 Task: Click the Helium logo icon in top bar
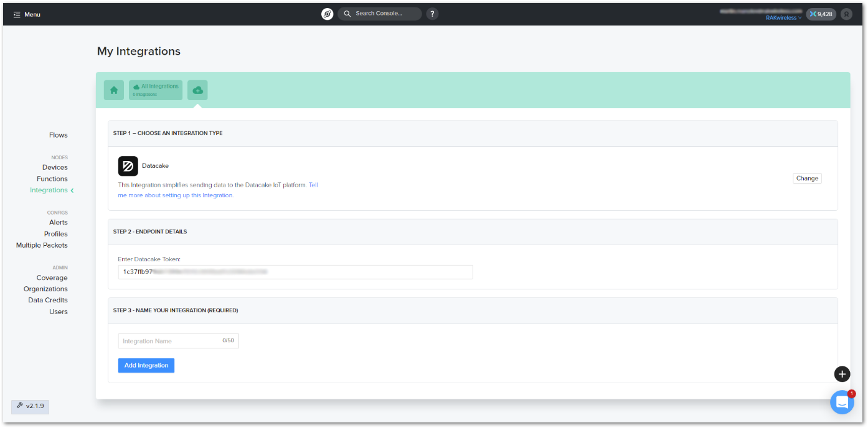pyautogui.click(x=327, y=14)
